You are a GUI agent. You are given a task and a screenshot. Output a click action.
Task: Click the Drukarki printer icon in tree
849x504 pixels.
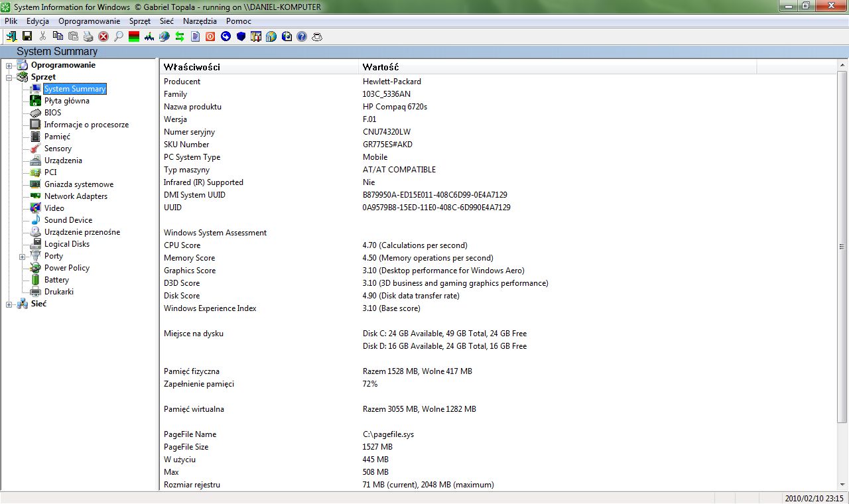click(35, 292)
